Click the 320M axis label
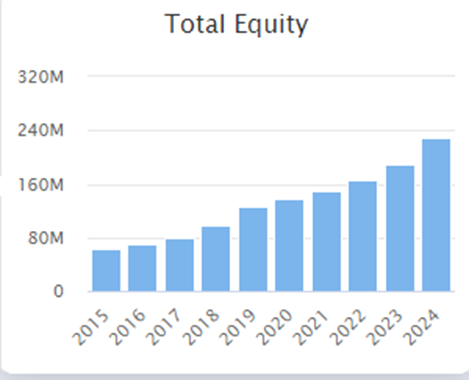The image size is (469, 380). pos(41,77)
